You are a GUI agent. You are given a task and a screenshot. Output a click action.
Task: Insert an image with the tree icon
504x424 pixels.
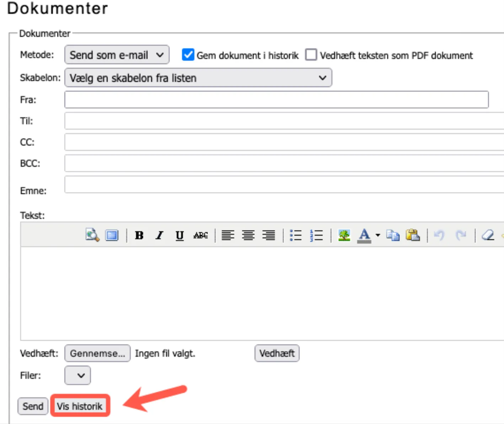pyautogui.click(x=344, y=235)
